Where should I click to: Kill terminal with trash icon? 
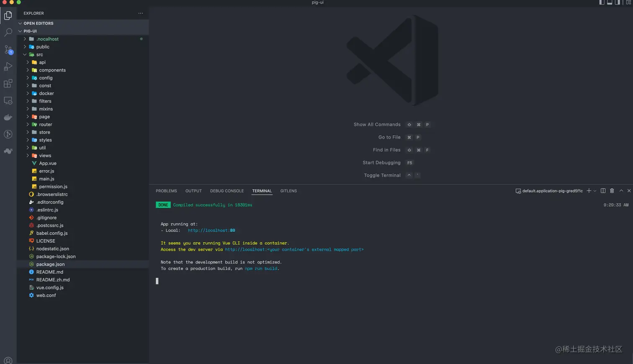(612, 191)
